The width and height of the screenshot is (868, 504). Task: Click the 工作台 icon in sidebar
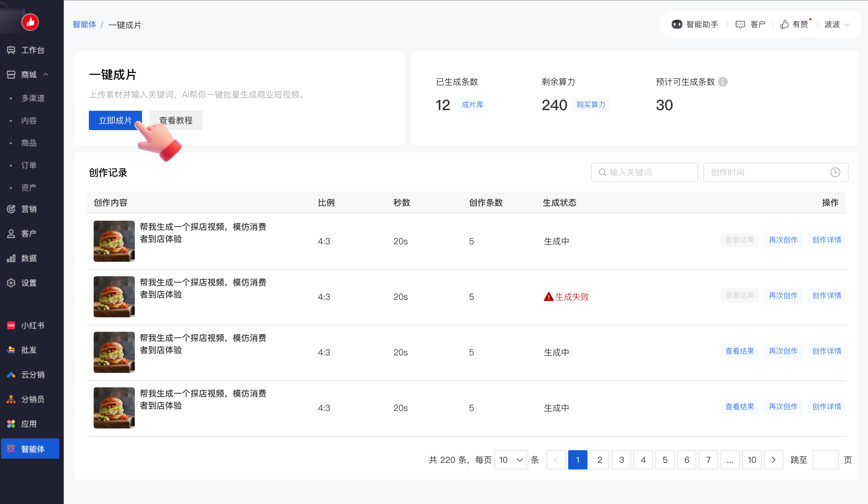click(11, 50)
